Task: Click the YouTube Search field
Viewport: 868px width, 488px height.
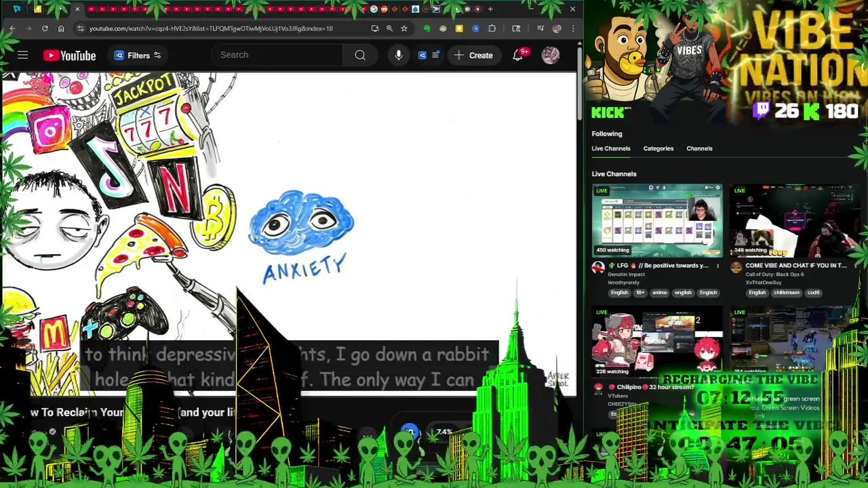Action: (277, 55)
